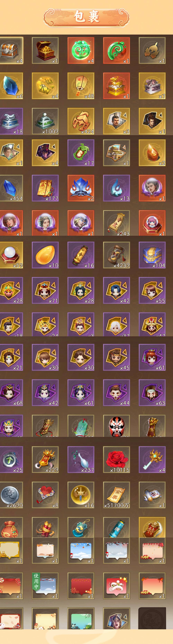
Task: Click the silver 竞 coin x2690
Action: coord(11,495)
